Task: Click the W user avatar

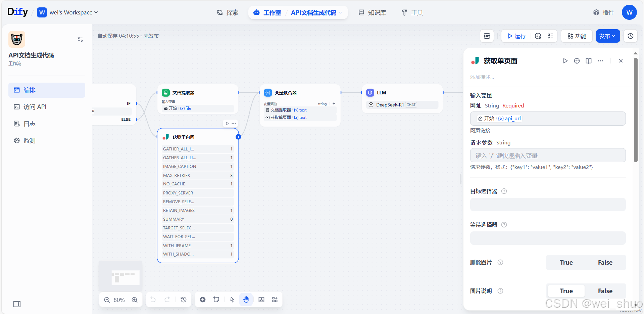Action: (629, 12)
